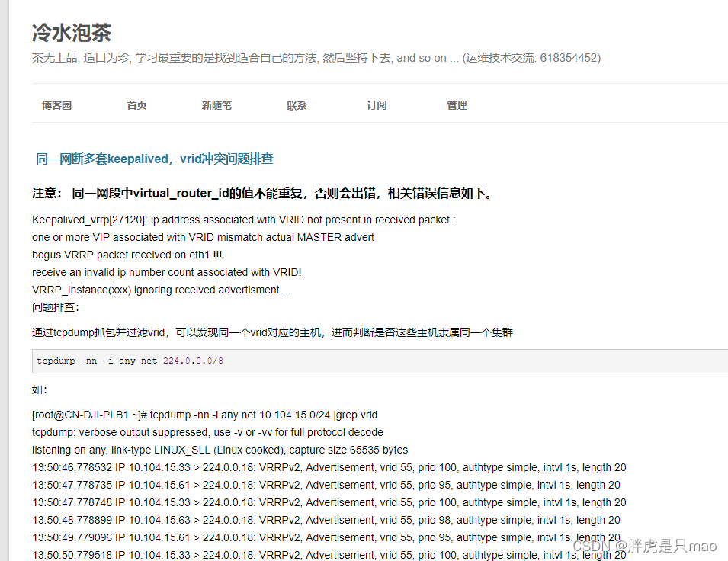Select the 如: label text

click(40, 389)
